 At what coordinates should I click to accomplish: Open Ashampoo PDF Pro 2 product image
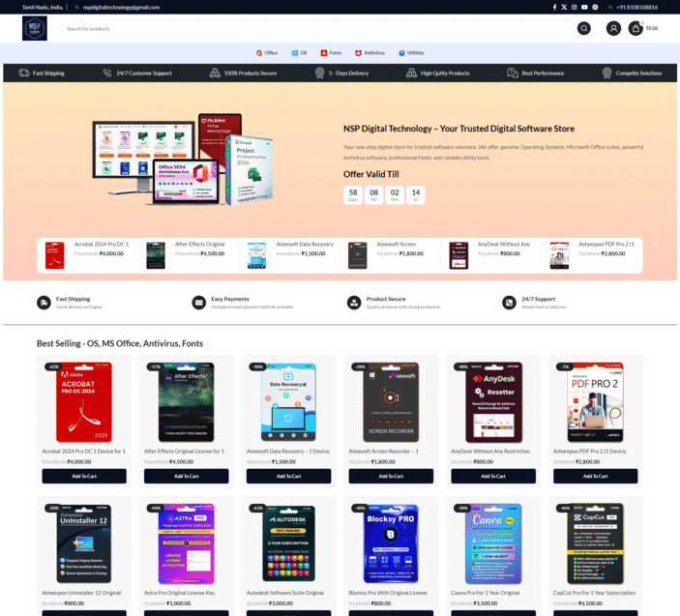pyautogui.click(x=596, y=402)
